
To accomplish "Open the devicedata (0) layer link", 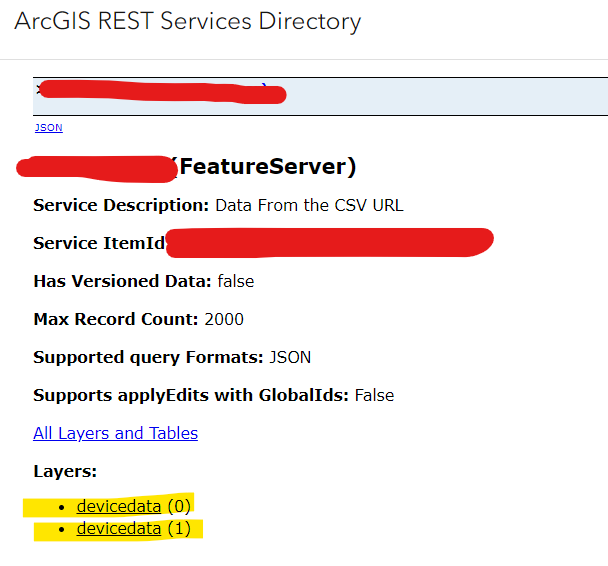I will [x=118, y=505].
